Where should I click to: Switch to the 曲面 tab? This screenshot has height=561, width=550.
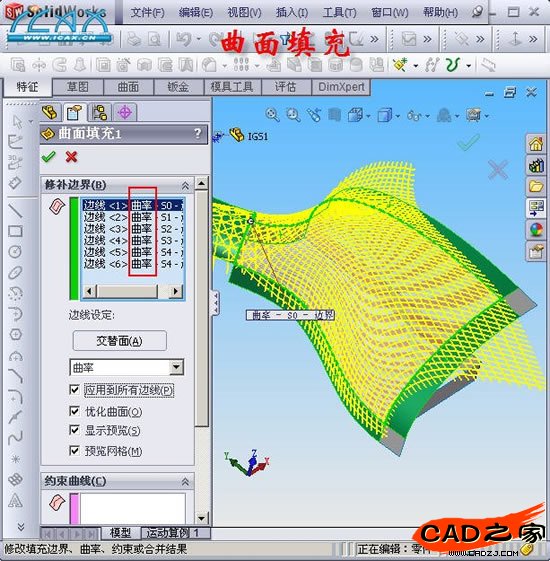point(128,87)
